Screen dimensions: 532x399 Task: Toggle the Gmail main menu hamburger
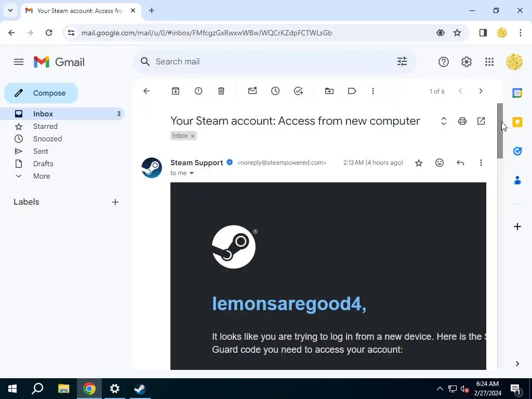[19, 62]
